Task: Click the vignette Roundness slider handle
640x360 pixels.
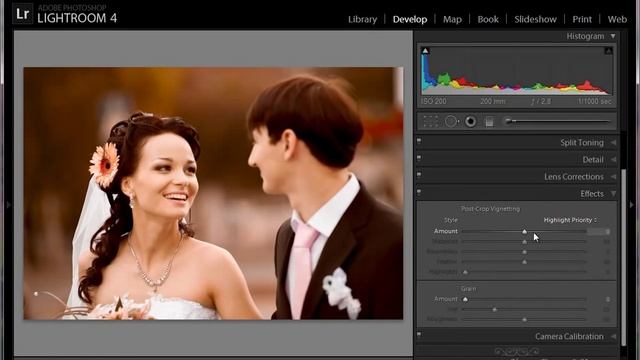Action: [x=524, y=252]
